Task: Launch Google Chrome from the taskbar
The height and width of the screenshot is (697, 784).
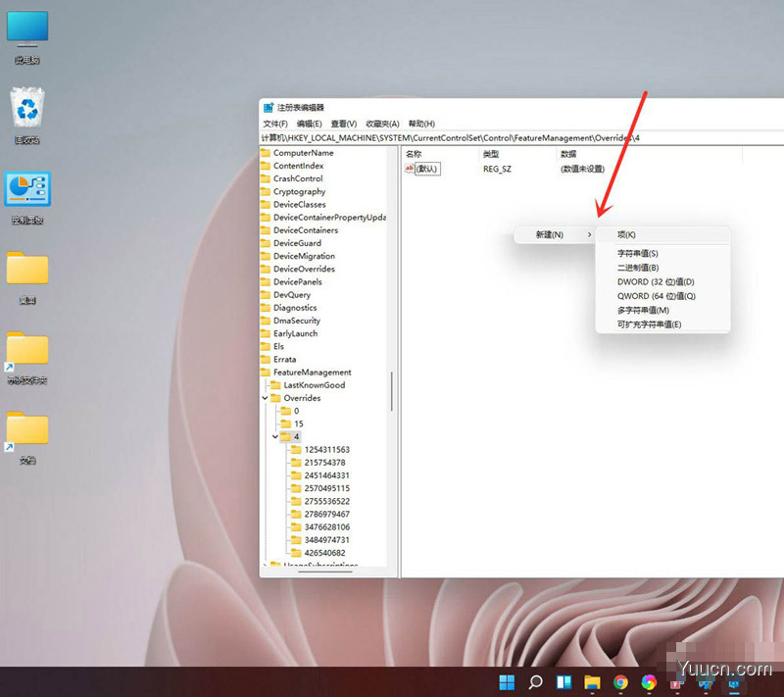Action: (620, 681)
